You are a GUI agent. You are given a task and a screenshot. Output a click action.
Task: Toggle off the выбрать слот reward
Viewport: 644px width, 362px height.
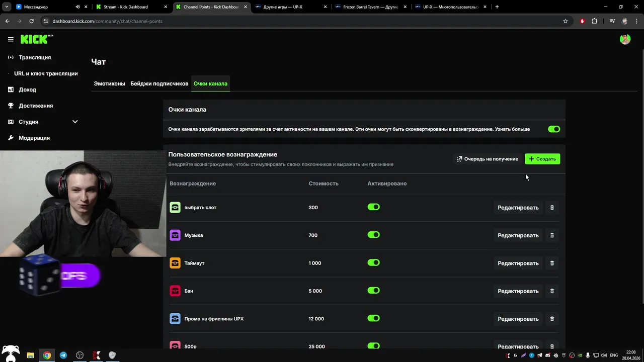(x=373, y=207)
